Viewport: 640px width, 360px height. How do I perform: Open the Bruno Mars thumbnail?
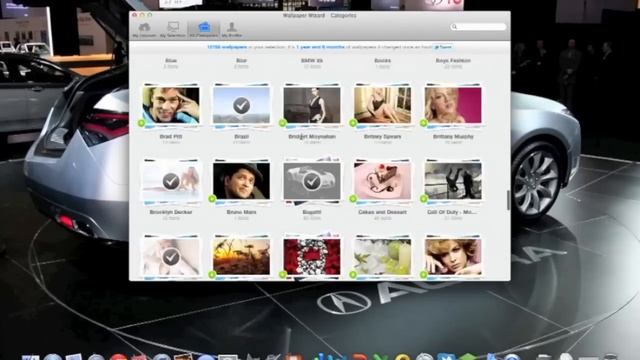[x=241, y=181]
